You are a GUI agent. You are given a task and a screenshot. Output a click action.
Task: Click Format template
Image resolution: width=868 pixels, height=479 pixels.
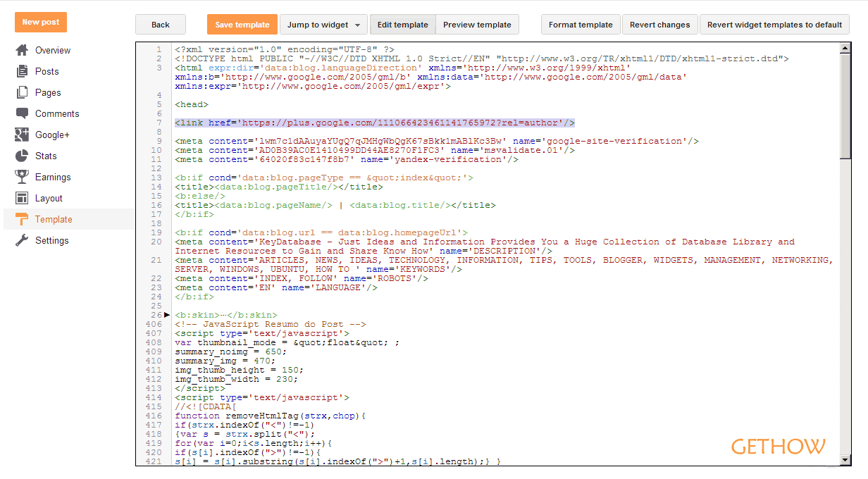(x=581, y=25)
